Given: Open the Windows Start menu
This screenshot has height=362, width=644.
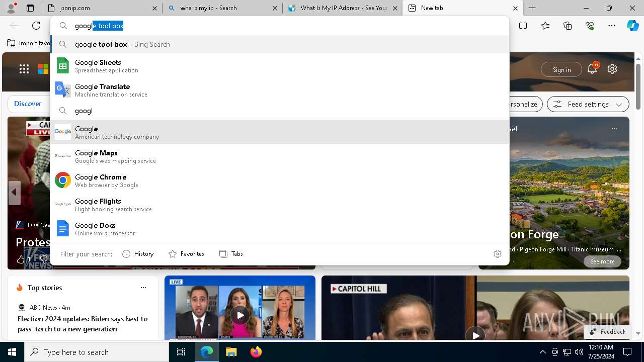Looking at the screenshot, I should click(x=12, y=352).
